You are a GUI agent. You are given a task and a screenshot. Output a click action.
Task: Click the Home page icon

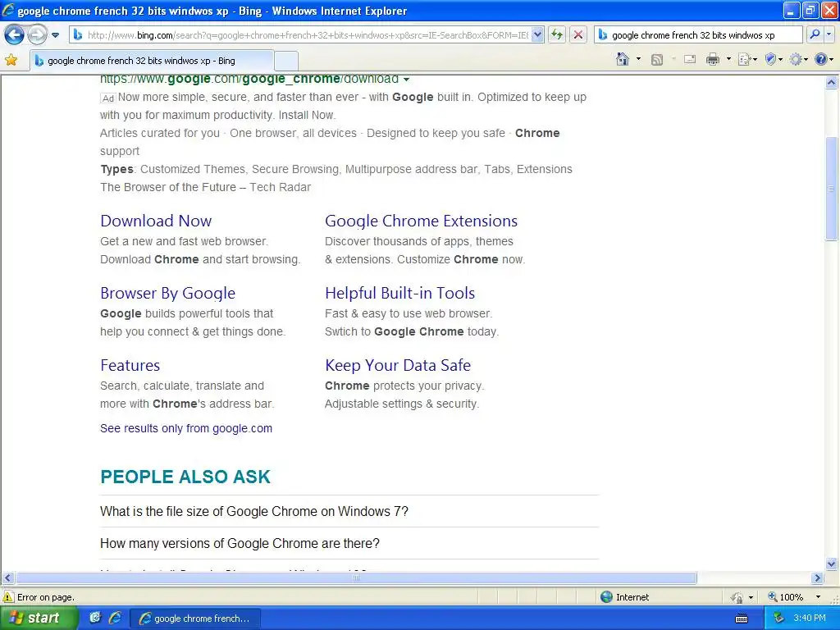point(623,59)
